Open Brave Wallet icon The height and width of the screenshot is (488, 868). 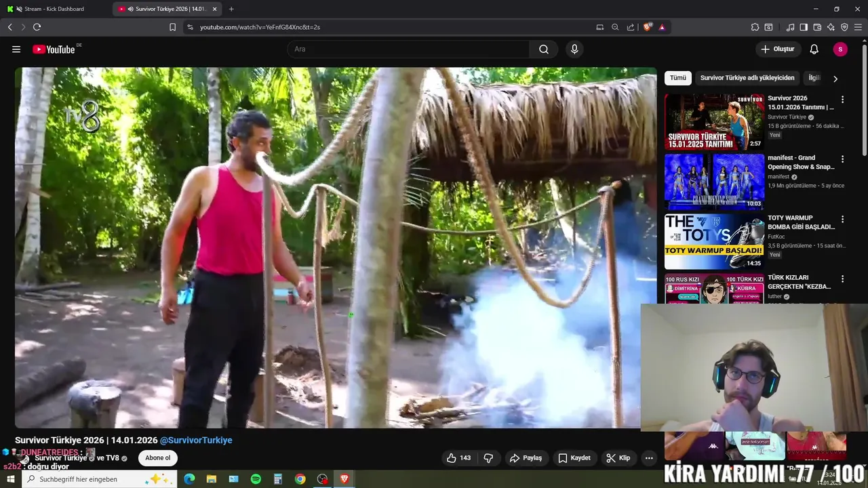[817, 27]
